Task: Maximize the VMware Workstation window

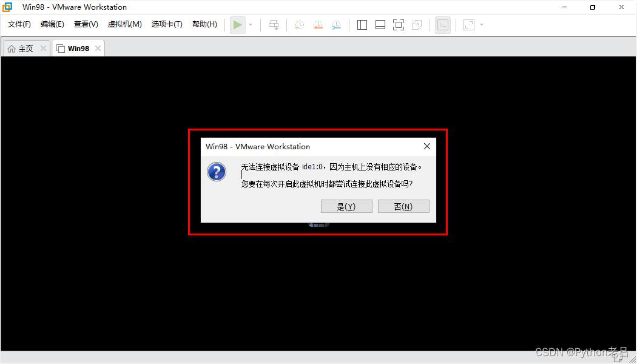Action: coord(593,7)
